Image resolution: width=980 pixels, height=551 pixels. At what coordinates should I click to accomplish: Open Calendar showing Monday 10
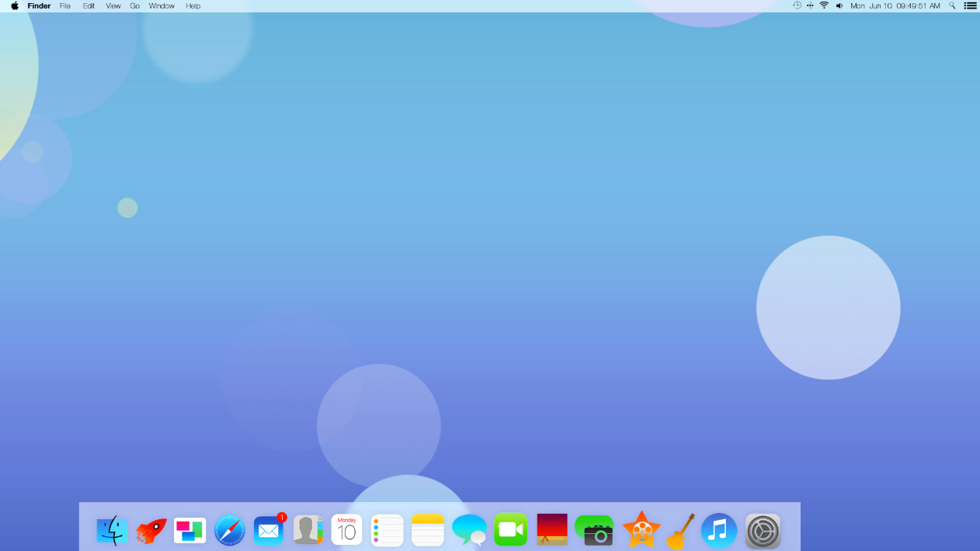coord(346,531)
